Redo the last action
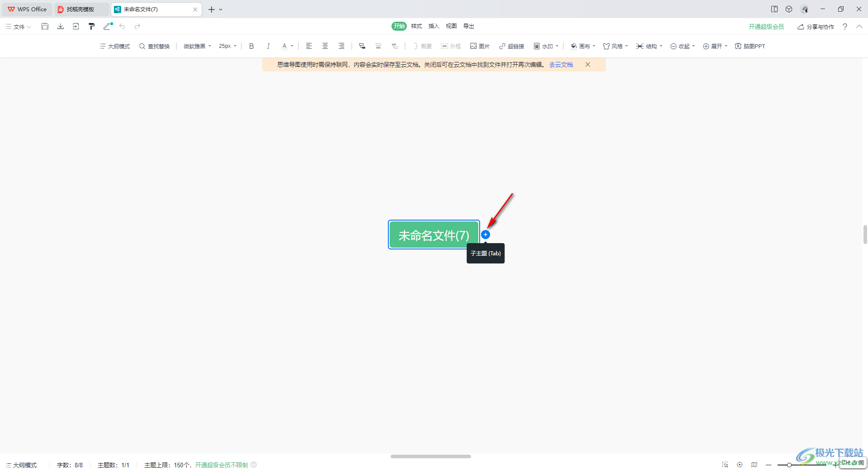The height and width of the screenshot is (470, 868). point(137,26)
